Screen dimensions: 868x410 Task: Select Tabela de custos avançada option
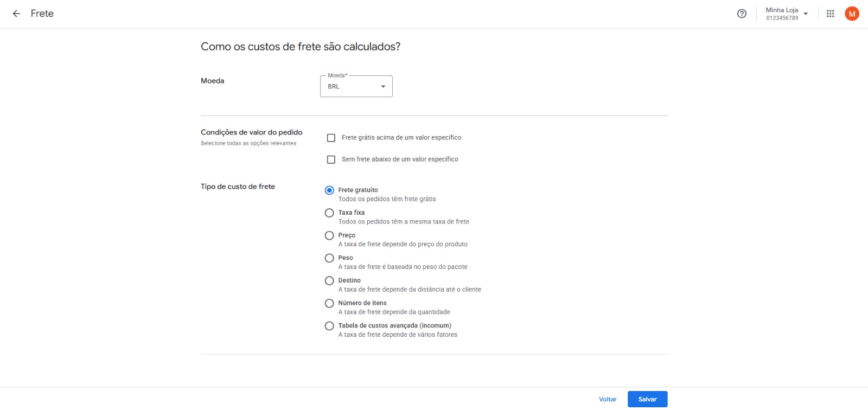tap(329, 326)
